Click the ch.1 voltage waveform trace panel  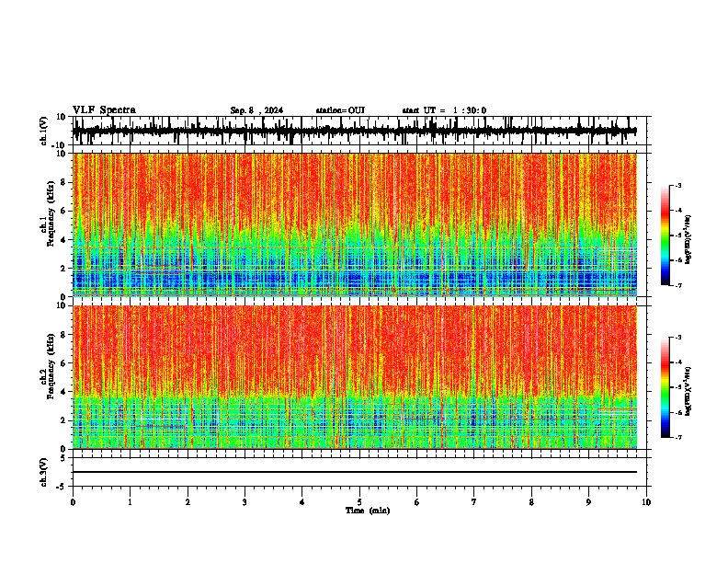pos(359,131)
